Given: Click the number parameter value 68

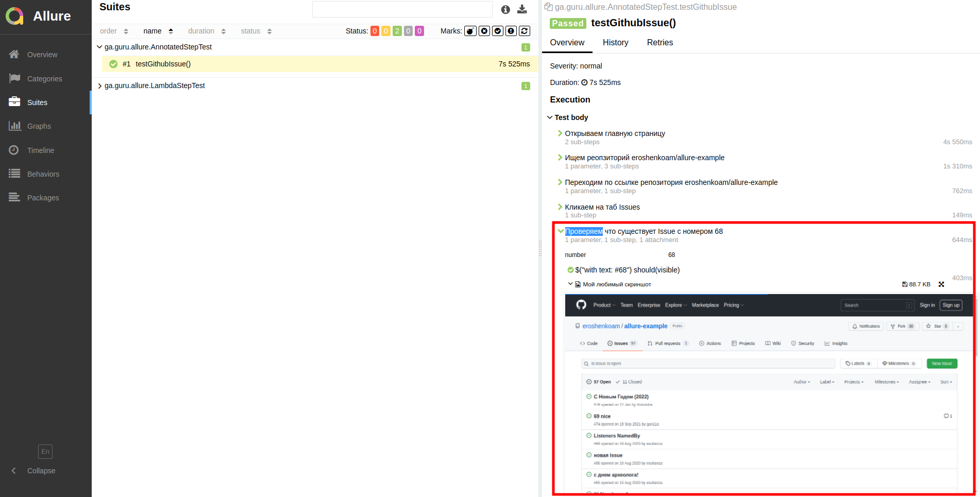Looking at the screenshot, I should click(671, 255).
